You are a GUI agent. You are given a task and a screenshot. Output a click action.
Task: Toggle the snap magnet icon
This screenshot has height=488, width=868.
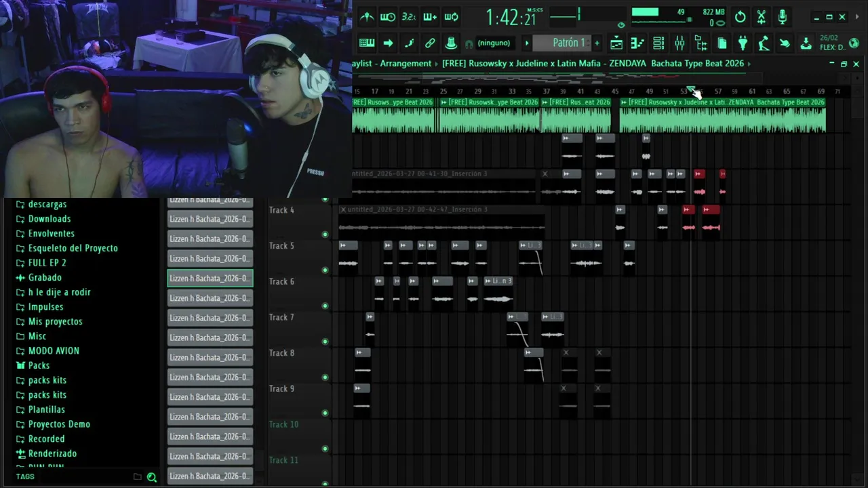(x=469, y=44)
